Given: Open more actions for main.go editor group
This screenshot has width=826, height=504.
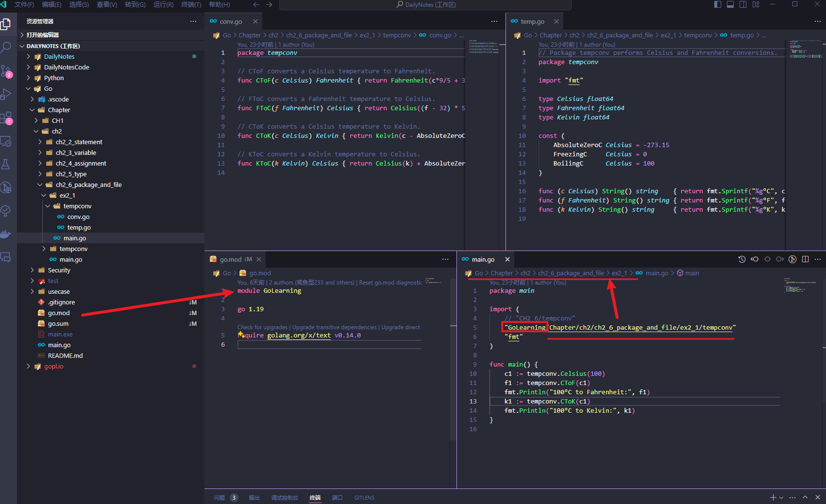Looking at the screenshot, I should click(x=818, y=259).
